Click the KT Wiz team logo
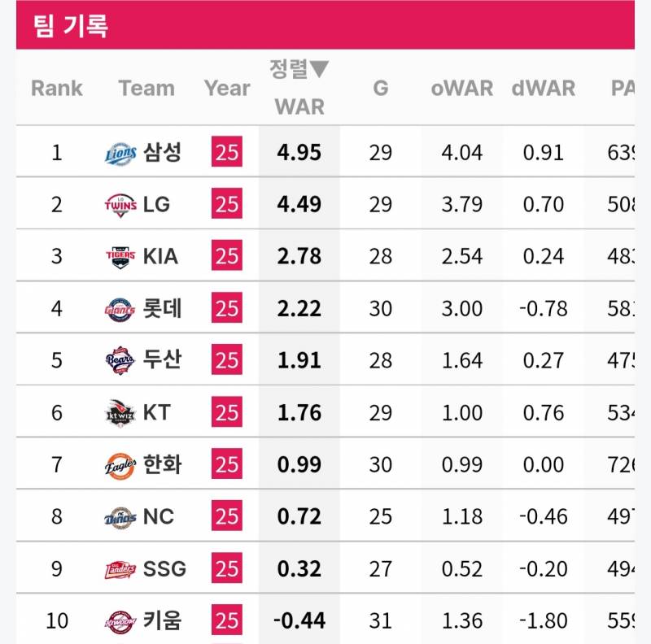The height and width of the screenshot is (644, 651). point(120,413)
